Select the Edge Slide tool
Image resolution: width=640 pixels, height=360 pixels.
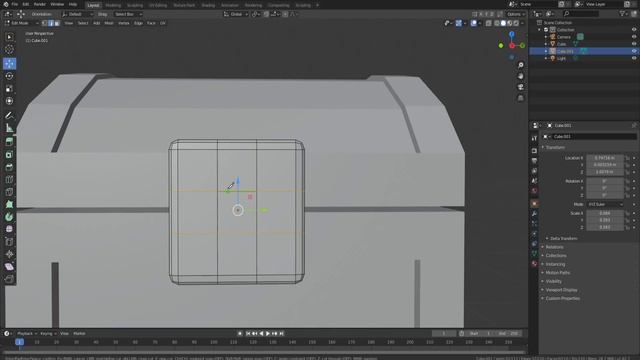[9, 242]
